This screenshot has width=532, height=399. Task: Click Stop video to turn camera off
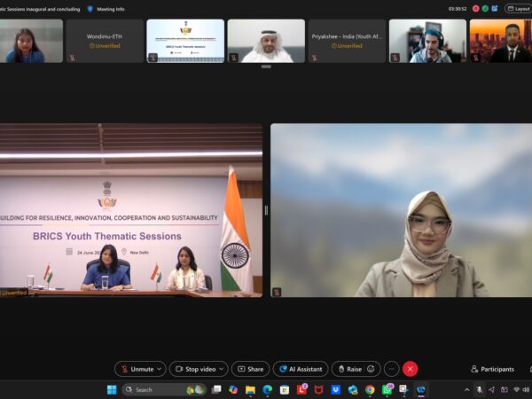click(195, 369)
